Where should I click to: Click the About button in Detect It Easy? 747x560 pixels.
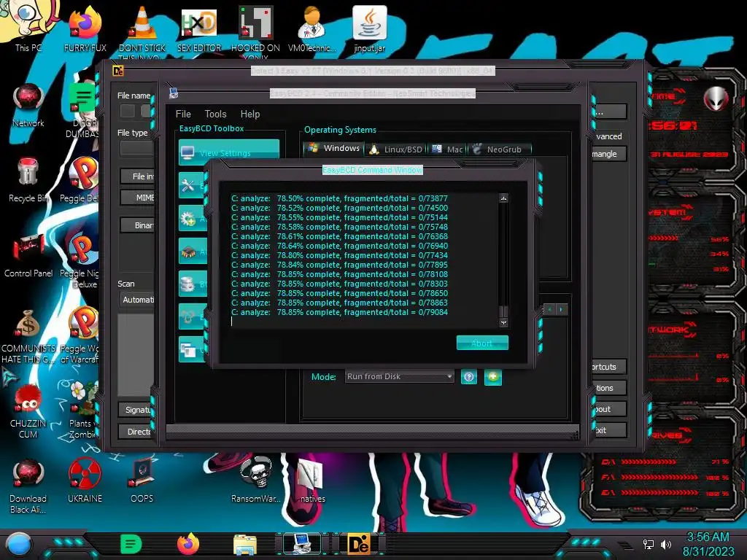(609, 409)
